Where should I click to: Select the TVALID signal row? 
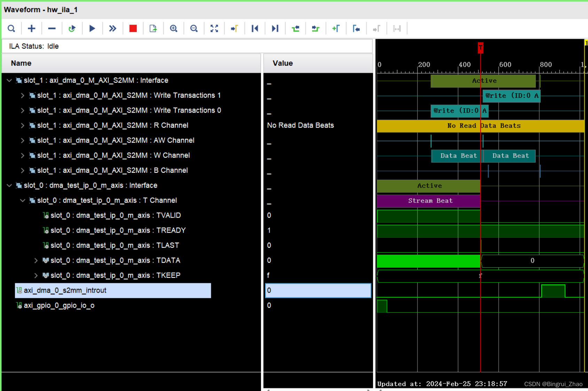click(116, 215)
